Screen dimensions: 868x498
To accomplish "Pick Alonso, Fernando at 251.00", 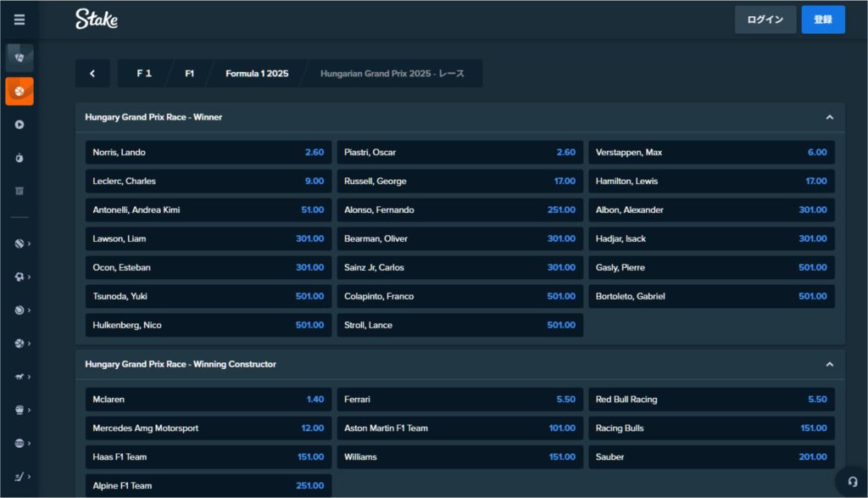I will [x=460, y=210].
